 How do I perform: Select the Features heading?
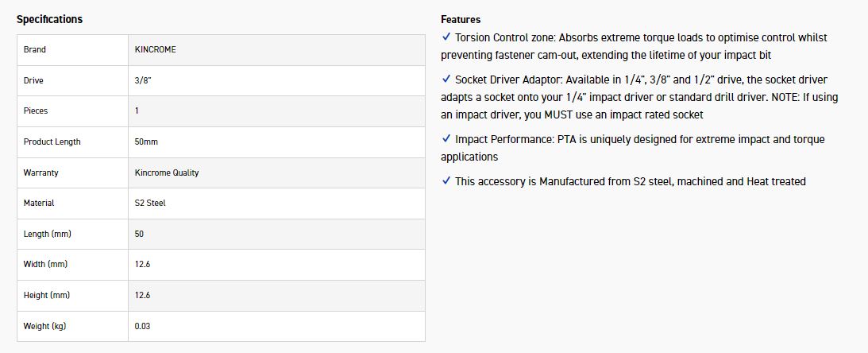[x=461, y=19]
